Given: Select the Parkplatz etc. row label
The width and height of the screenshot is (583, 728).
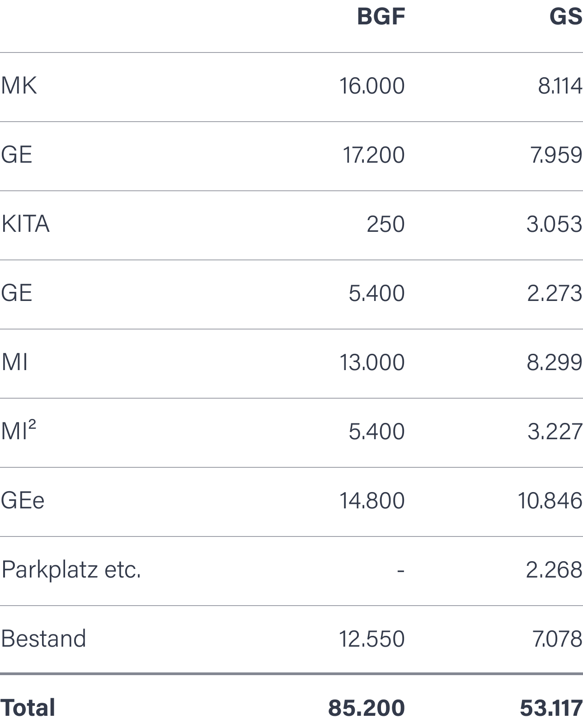Looking at the screenshot, I should [71, 569].
